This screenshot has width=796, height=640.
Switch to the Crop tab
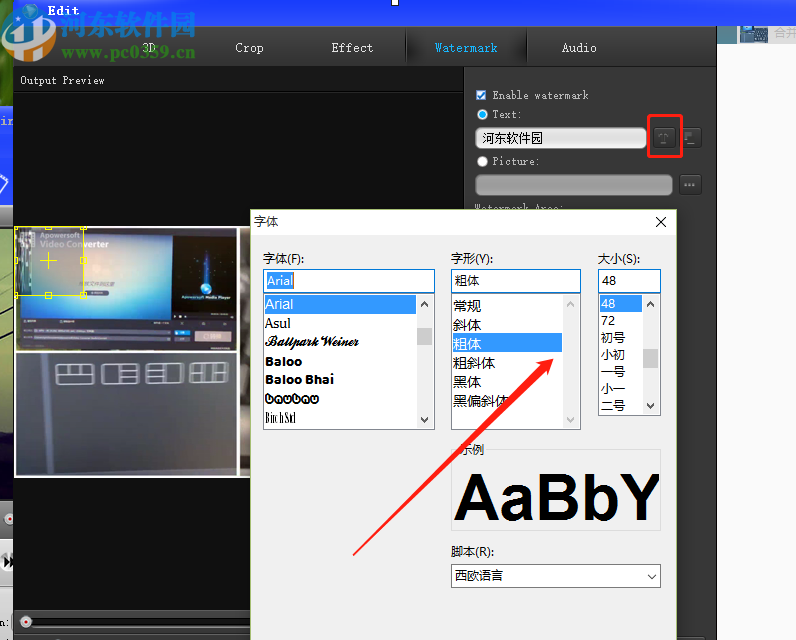click(249, 48)
